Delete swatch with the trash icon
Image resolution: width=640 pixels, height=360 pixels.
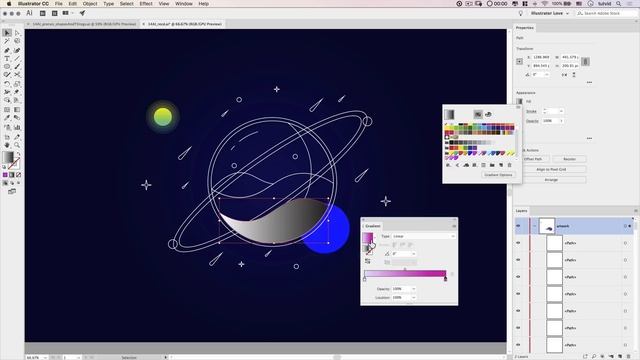coord(509,165)
